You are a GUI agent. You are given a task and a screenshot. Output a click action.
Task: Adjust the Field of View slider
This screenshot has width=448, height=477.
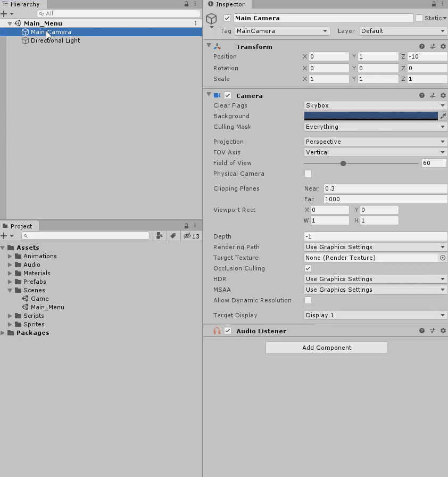click(x=344, y=163)
